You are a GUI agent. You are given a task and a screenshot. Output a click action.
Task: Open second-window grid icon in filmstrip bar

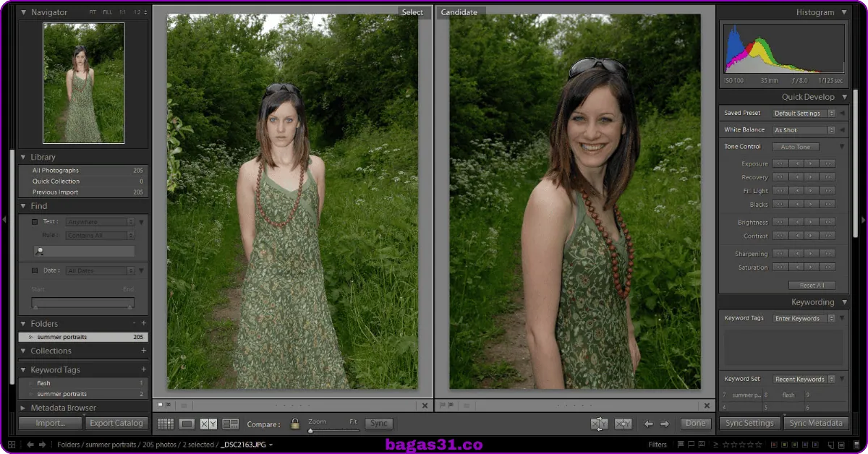pos(12,445)
